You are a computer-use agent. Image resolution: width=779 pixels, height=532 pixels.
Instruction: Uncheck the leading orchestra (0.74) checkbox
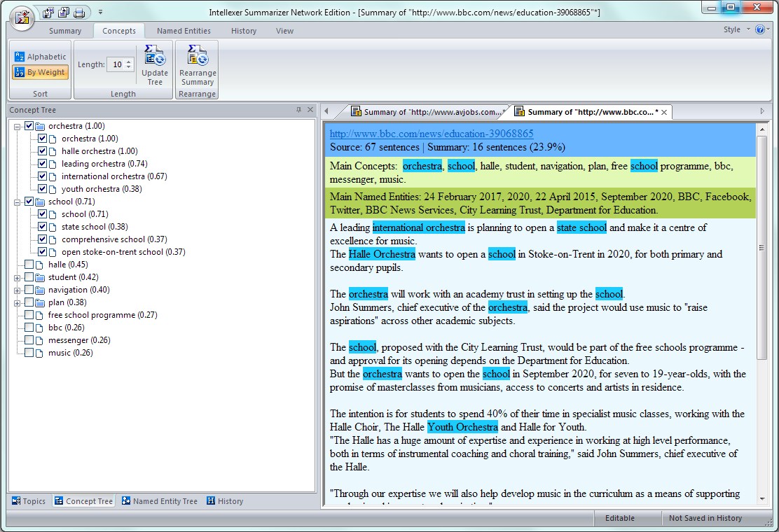point(42,164)
